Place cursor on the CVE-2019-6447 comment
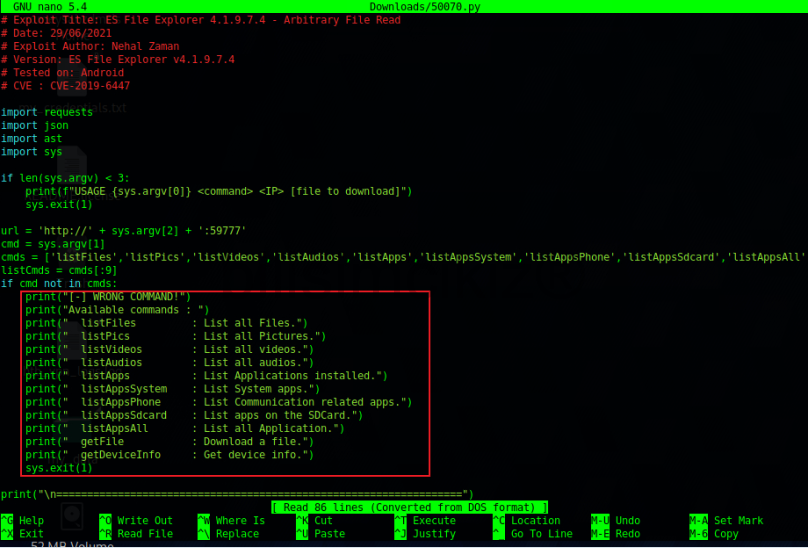The width and height of the screenshot is (808, 548). pyautogui.click(x=65, y=86)
